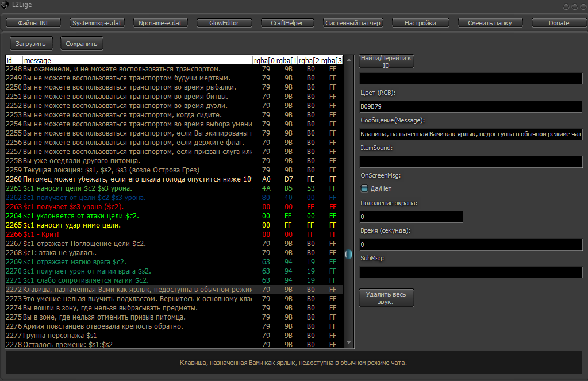This screenshot has width=588, height=381.
Task: Click the message list scroll-up arrow
Action: point(348,60)
